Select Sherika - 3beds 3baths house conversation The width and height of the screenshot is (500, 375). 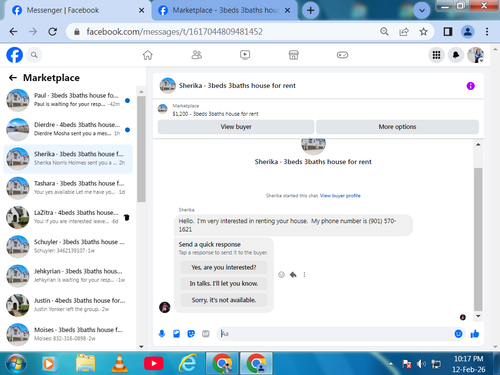click(68, 159)
